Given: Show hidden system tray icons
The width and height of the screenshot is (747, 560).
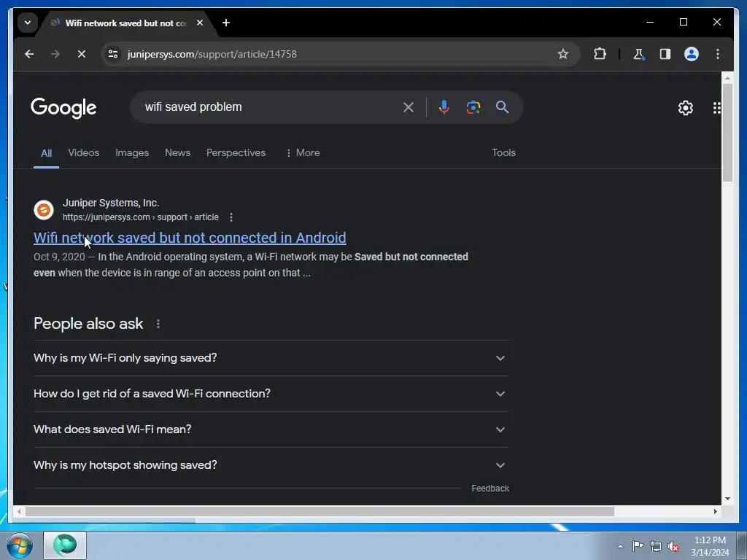Looking at the screenshot, I should coord(620,546).
